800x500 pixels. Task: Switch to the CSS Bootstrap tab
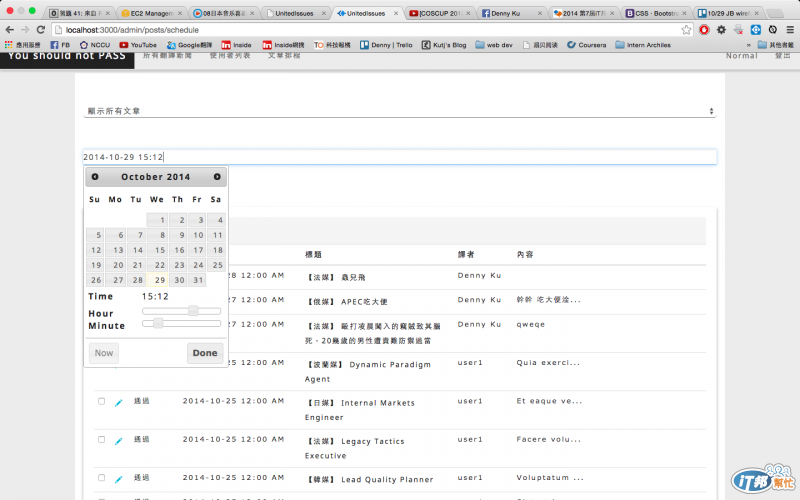pos(657,13)
